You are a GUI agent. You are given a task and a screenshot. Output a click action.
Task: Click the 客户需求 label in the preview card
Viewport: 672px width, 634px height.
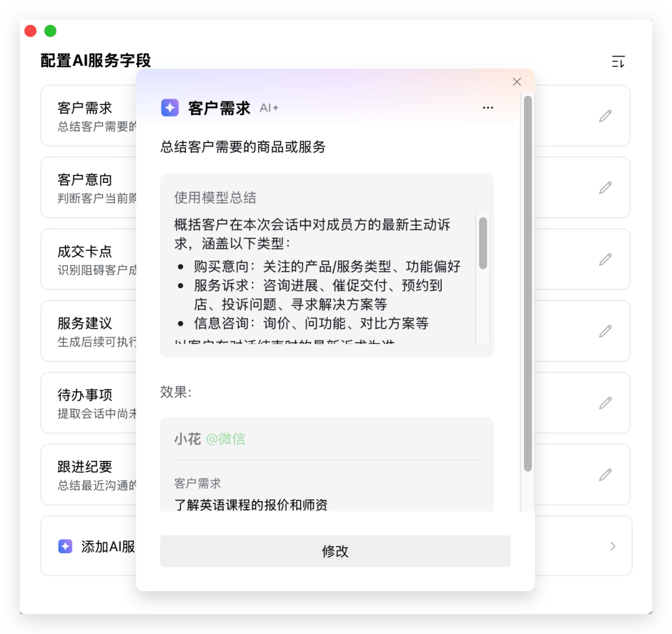tap(198, 483)
